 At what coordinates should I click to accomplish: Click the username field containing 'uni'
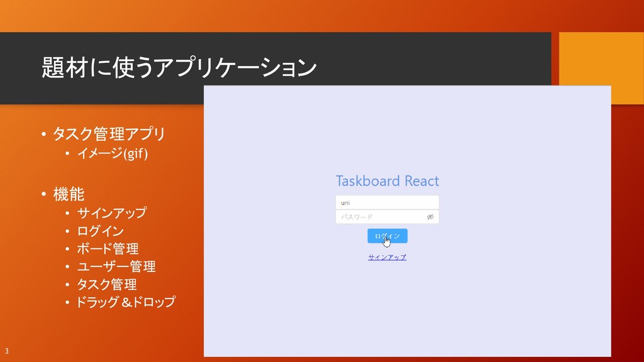(387, 202)
